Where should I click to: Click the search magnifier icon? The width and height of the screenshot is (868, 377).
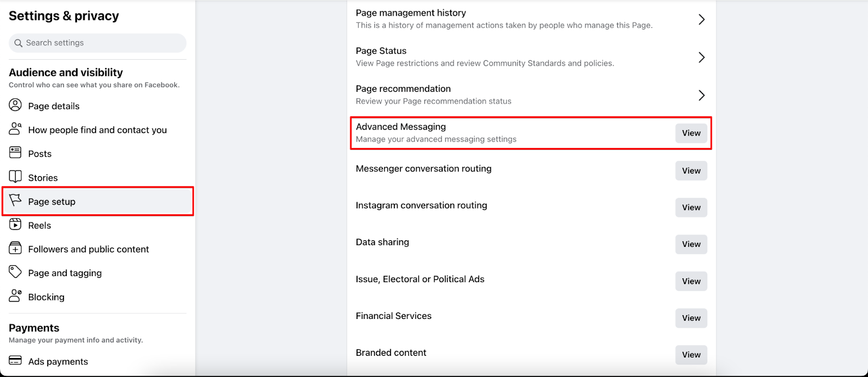pyautogui.click(x=18, y=43)
